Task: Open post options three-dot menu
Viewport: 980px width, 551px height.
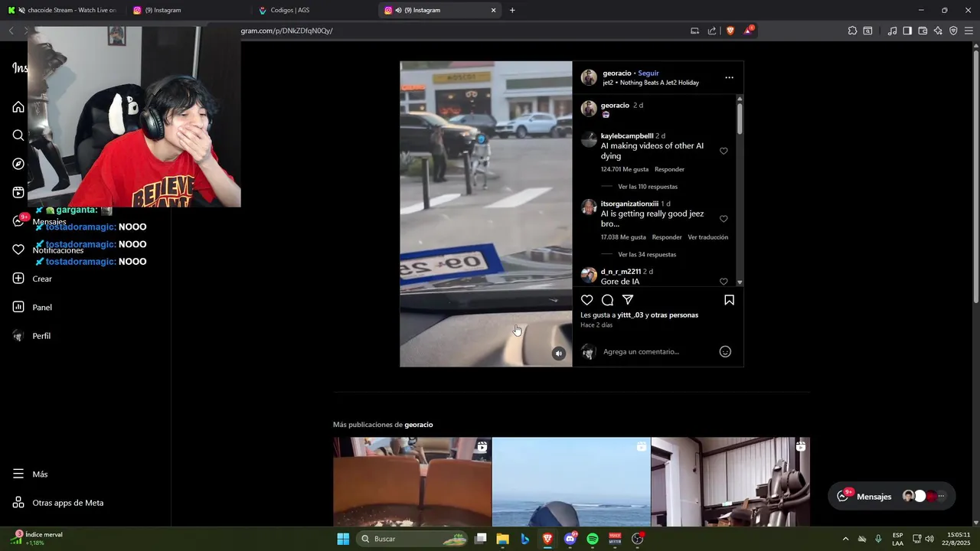Action: (x=729, y=77)
